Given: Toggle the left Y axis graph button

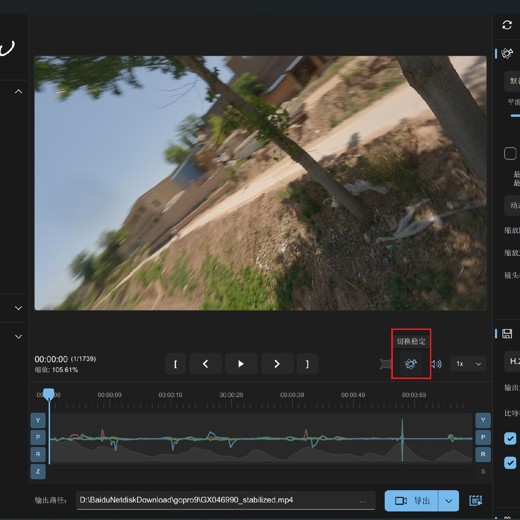Looking at the screenshot, I should 38,421.
